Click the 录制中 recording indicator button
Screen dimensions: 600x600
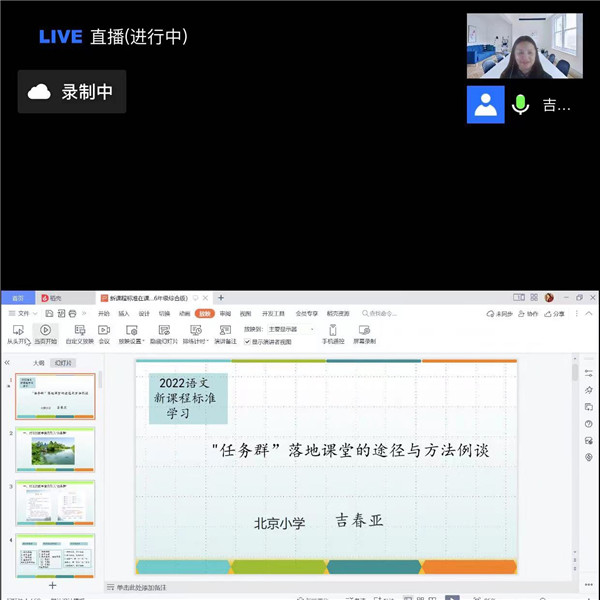(72, 91)
